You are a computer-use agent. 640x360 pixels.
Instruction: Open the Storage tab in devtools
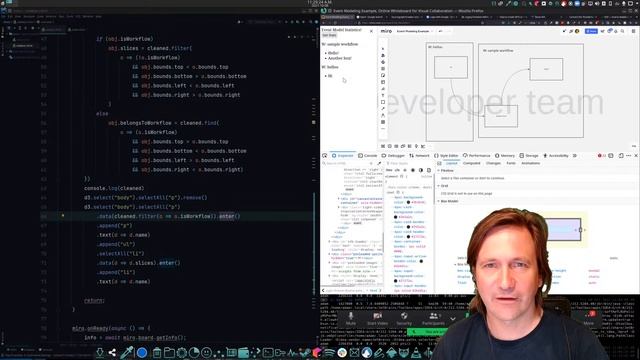(x=529, y=156)
